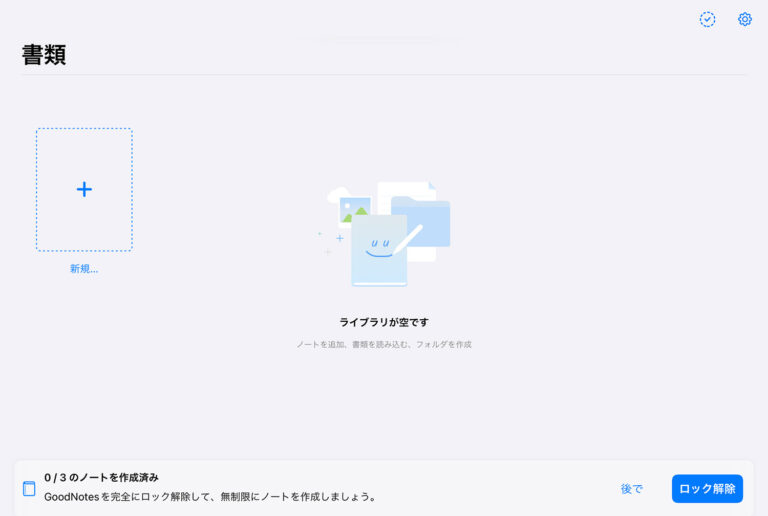Viewport: 768px width, 516px height.
Task: Click the white pen in the illustration
Action: (408, 238)
